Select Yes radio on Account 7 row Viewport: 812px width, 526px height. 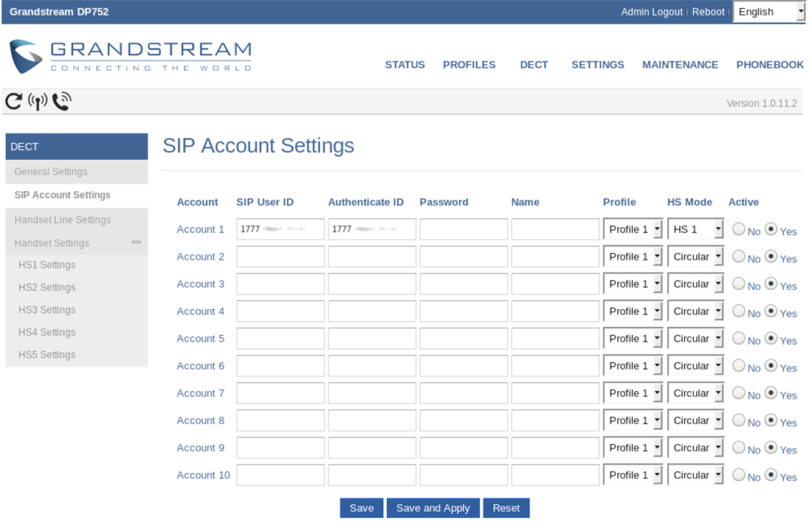tap(771, 393)
